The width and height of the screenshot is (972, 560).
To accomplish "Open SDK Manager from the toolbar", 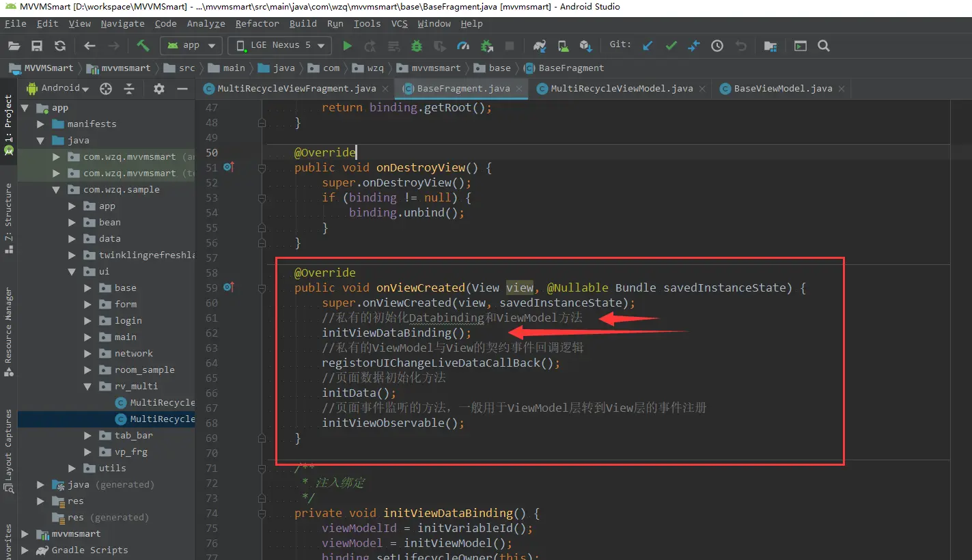I will 585,46.
